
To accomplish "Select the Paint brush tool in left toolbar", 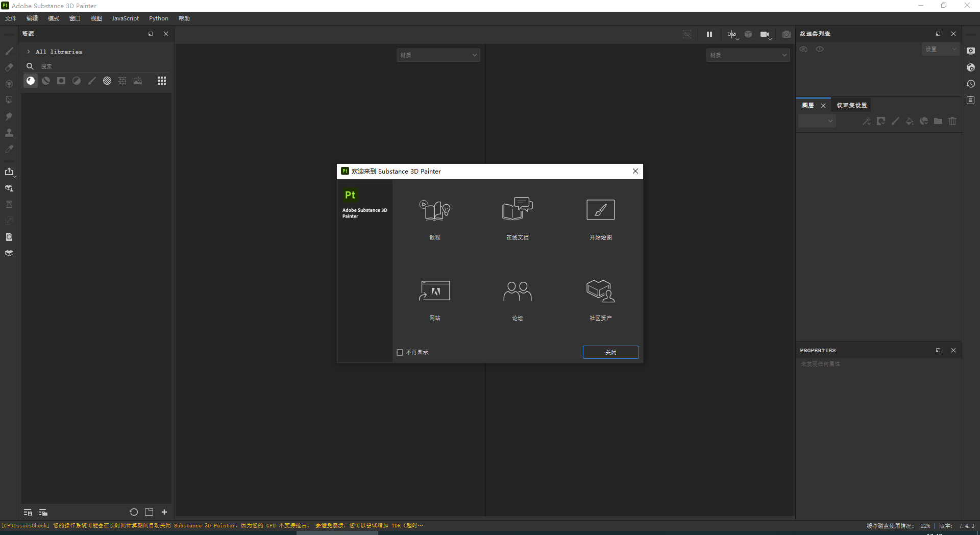I will [9, 51].
